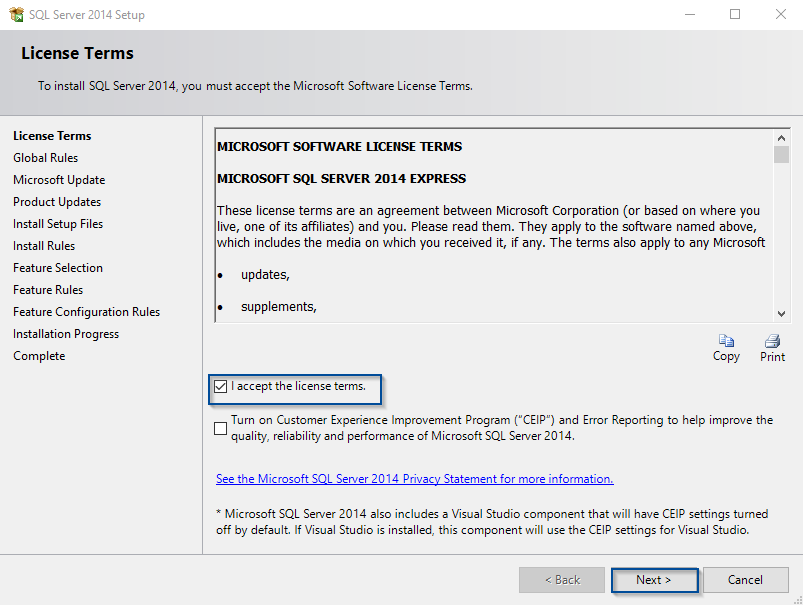
Task: Click the Print icon for license terms
Action: point(772,342)
